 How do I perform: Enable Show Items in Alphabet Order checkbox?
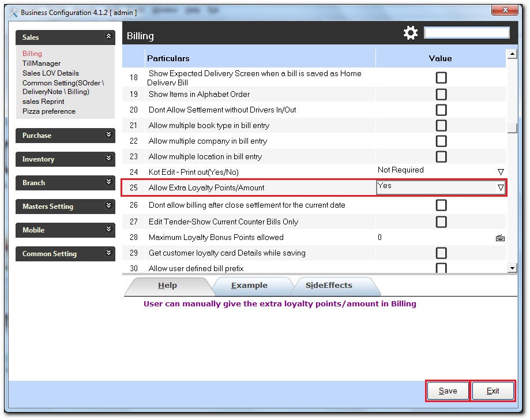click(x=441, y=95)
